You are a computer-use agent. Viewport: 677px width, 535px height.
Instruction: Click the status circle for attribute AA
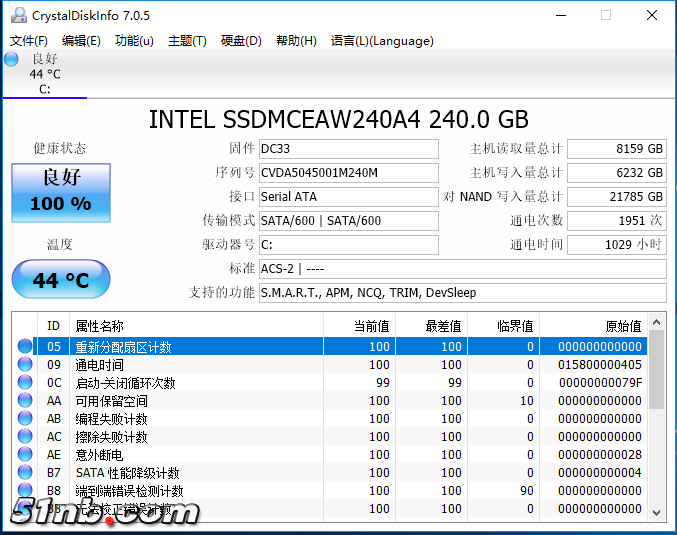(25, 401)
